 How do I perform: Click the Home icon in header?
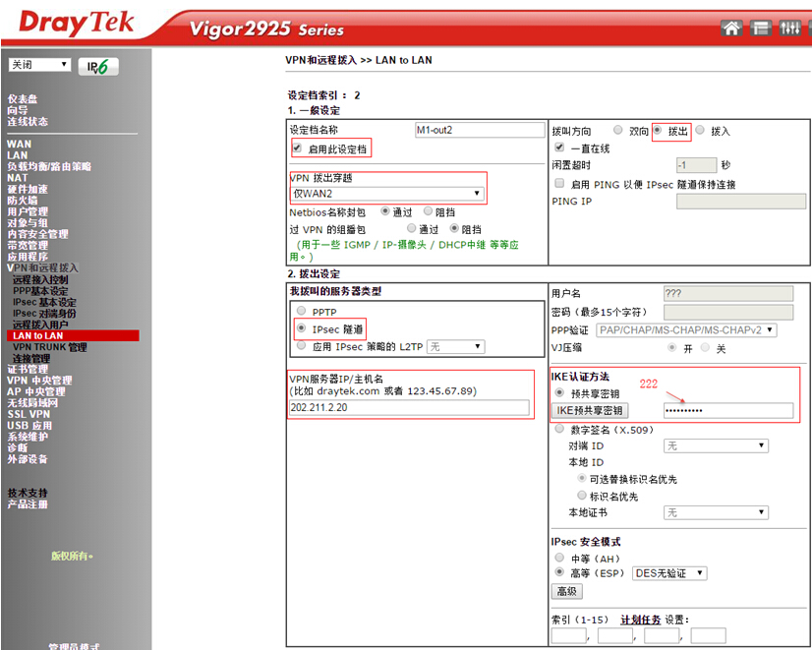coord(731,28)
